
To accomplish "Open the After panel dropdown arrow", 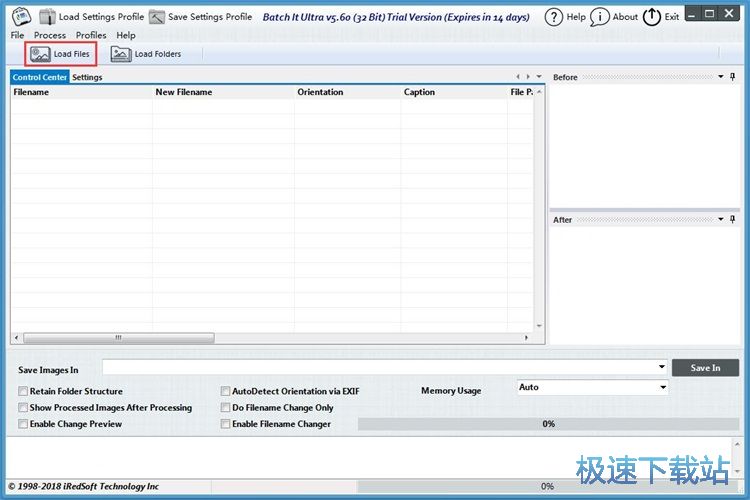I will [x=720, y=219].
